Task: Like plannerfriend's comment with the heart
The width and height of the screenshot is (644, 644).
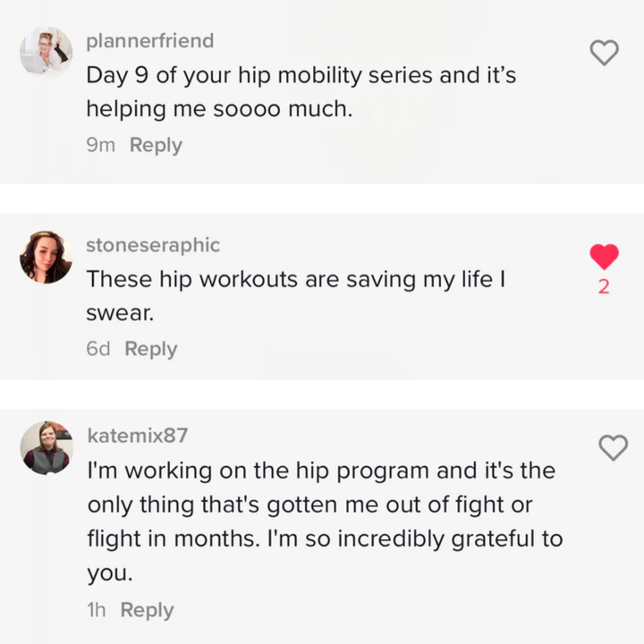Action: coord(606,53)
